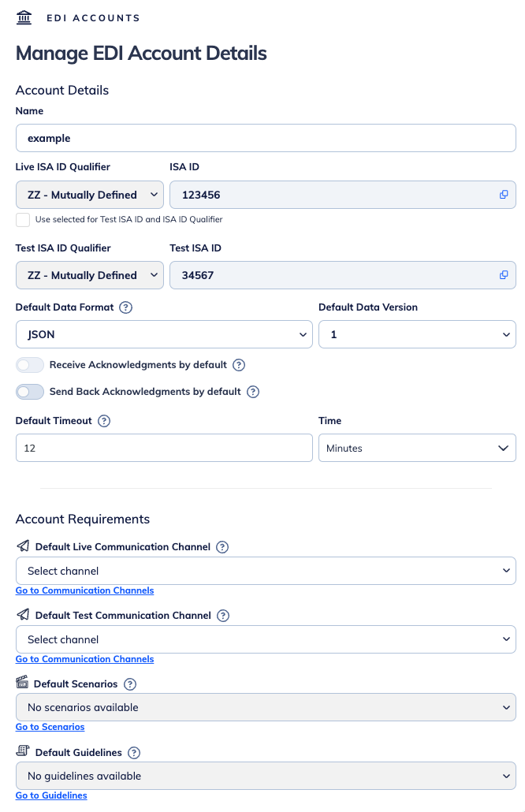The width and height of the screenshot is (525, 812).
Task: Click the EDI Accounts bank icon
Action: (x=24, y=17)
